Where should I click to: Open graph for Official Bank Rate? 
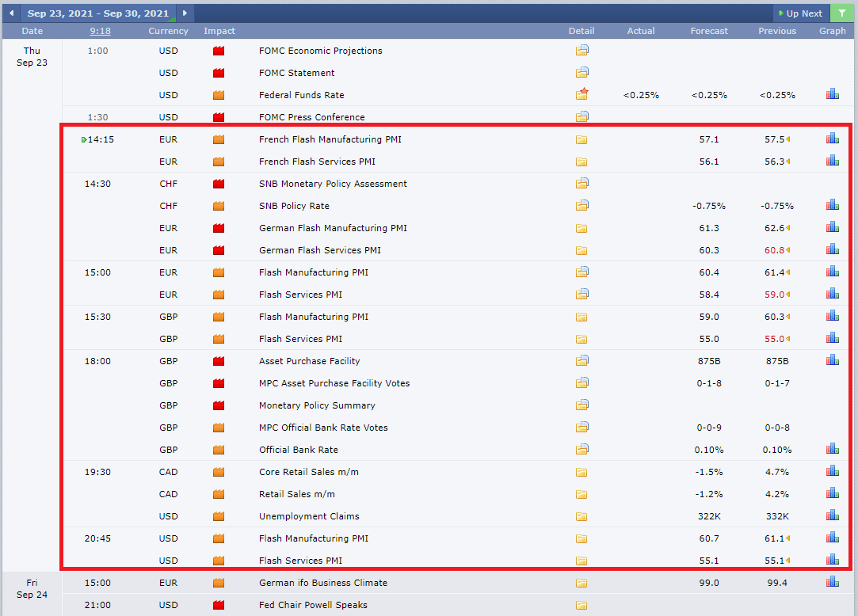point(833,449)
